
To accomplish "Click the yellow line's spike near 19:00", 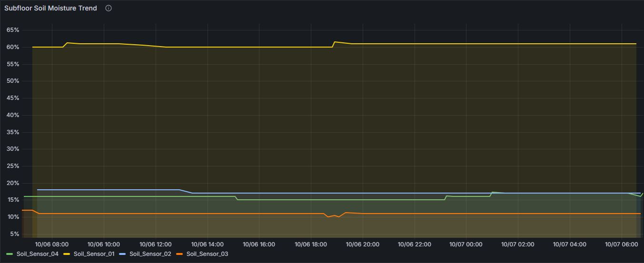I will coord(335,42).
